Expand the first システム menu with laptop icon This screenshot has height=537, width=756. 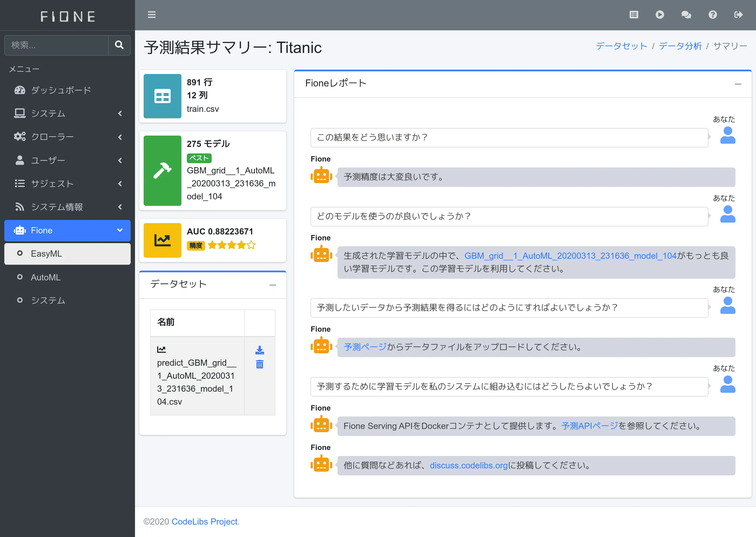click(67, 113)
